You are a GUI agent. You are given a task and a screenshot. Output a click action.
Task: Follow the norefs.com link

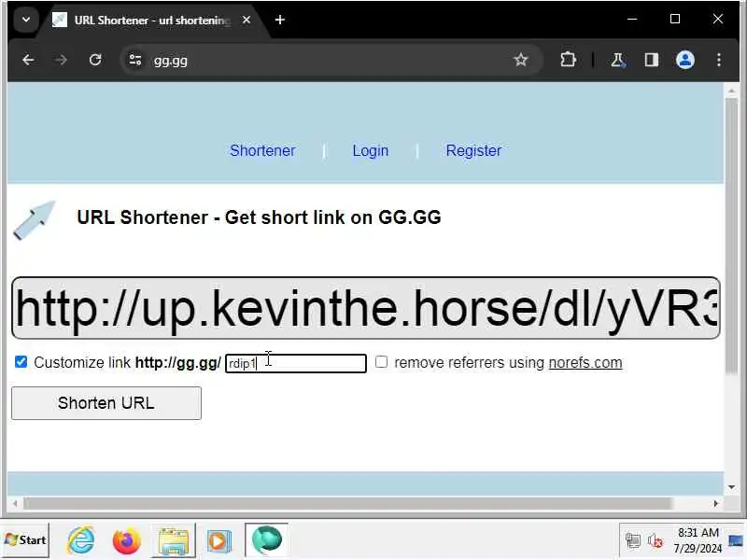pos(585,363)
